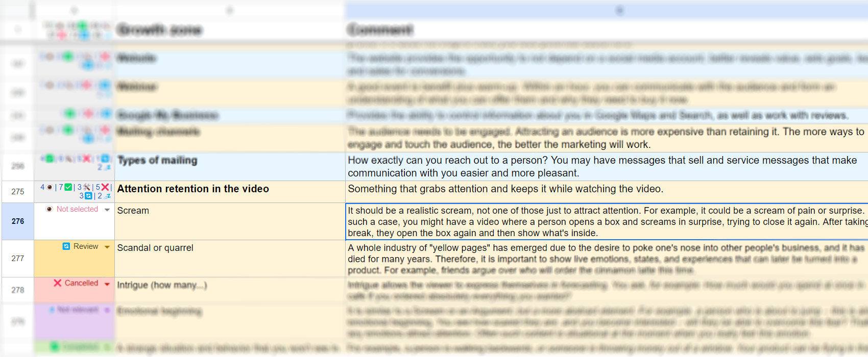Select the Scandal or quarrel cell
This screenshot has height=357, width=868.
tap(230, 259)
